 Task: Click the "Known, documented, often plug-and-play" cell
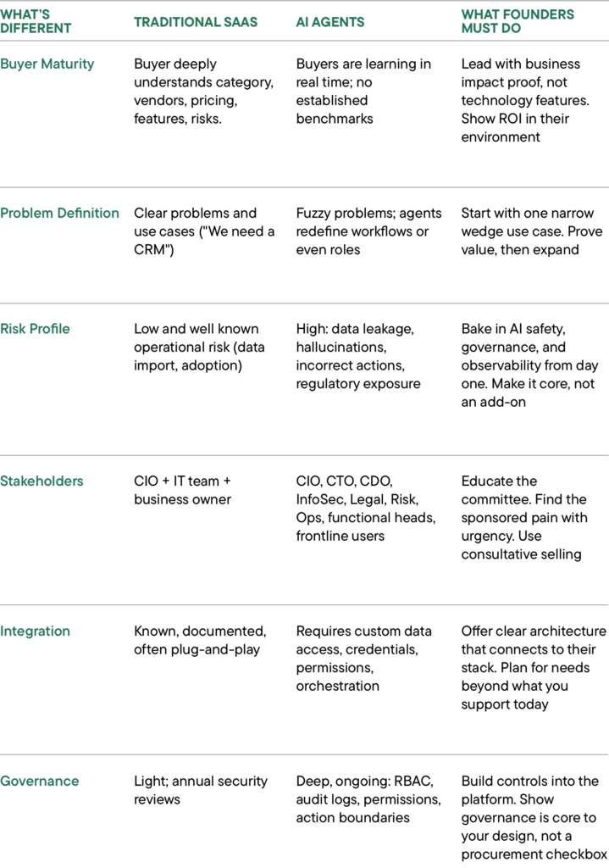click(200, 640)
